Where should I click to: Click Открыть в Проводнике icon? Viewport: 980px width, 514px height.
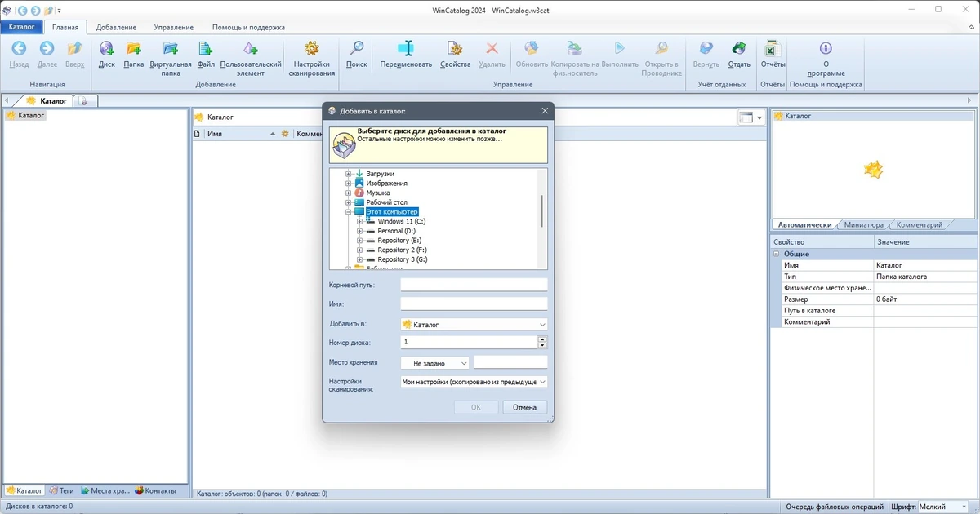tap(661, 58)
